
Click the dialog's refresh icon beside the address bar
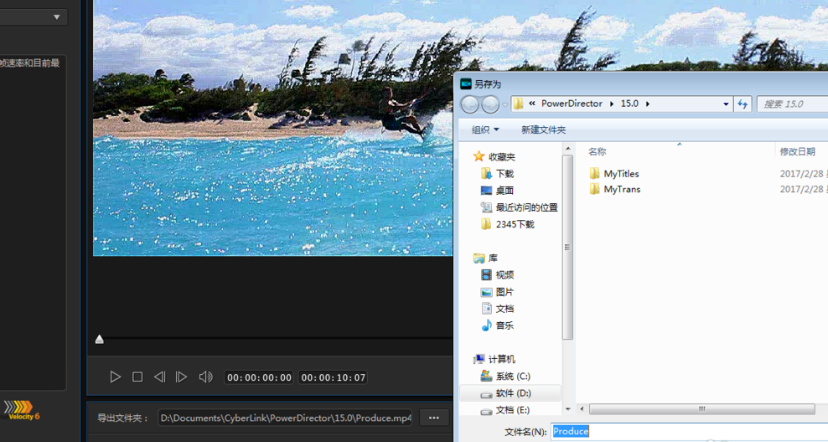click(742, 103)
